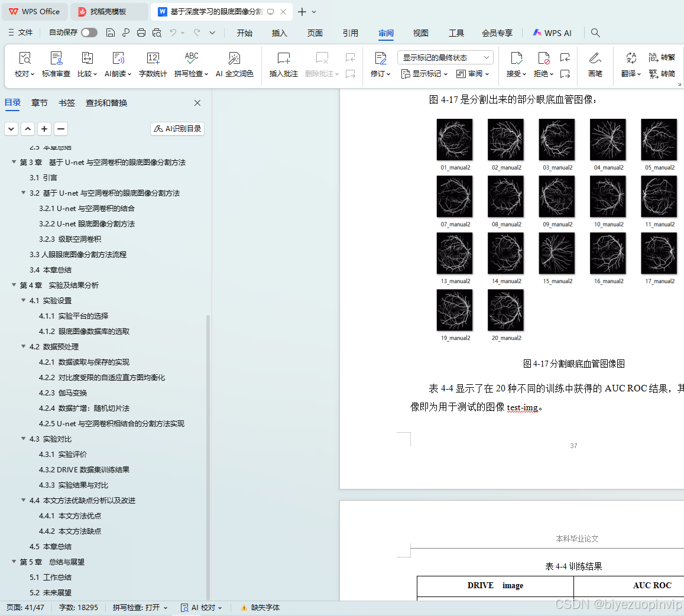
Task: Open 字数统计 word count
Action: (153, 64)
